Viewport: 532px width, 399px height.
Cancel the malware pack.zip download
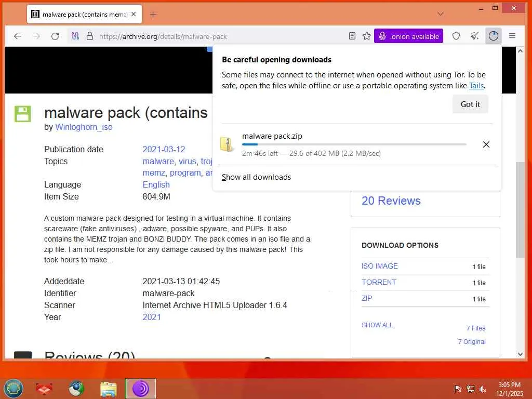click(486, 144)
